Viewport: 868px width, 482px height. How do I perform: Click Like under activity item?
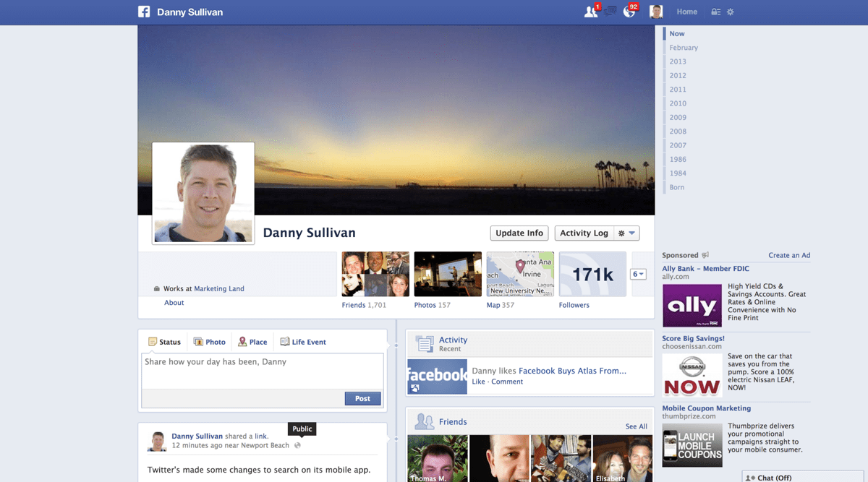(478, 382)
